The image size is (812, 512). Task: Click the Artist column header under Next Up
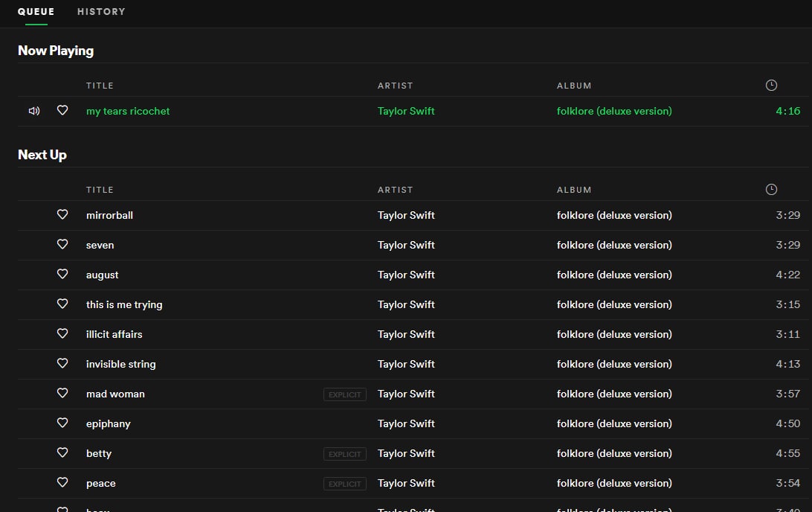coord(395,190)
